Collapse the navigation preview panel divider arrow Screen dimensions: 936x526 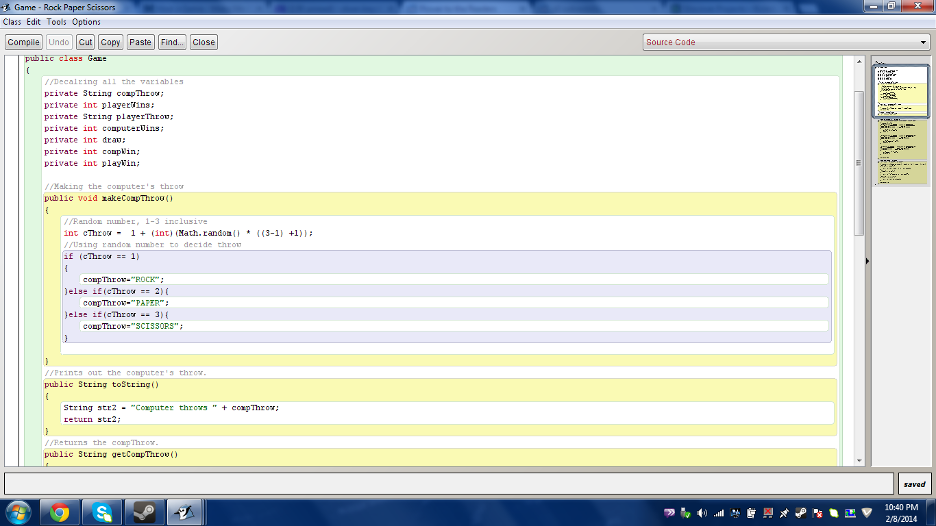point(867,261)
